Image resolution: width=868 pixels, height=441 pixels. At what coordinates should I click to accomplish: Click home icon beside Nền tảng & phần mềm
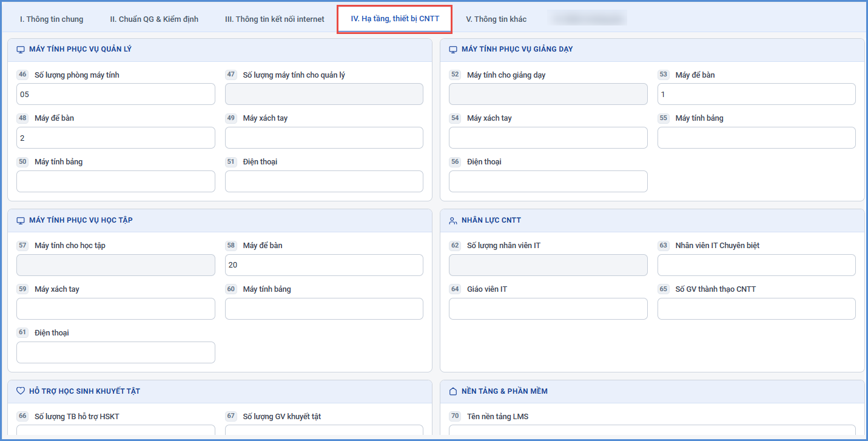pos(453,391)
